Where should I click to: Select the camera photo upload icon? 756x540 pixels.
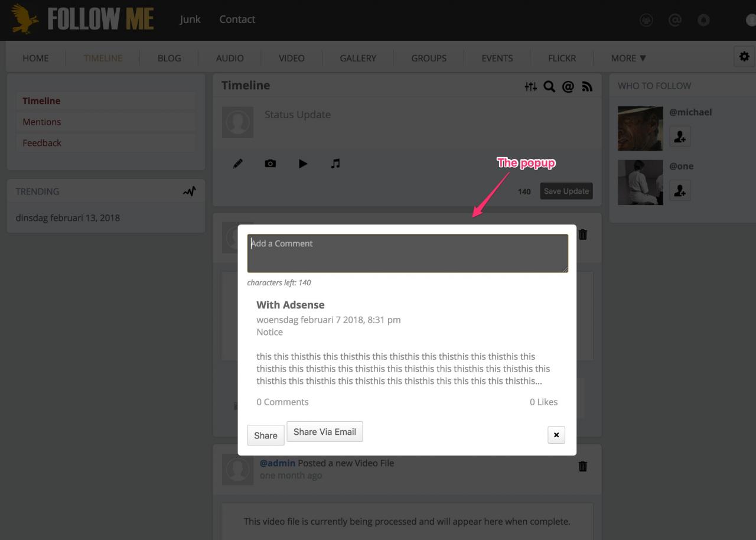coord(270,164)
